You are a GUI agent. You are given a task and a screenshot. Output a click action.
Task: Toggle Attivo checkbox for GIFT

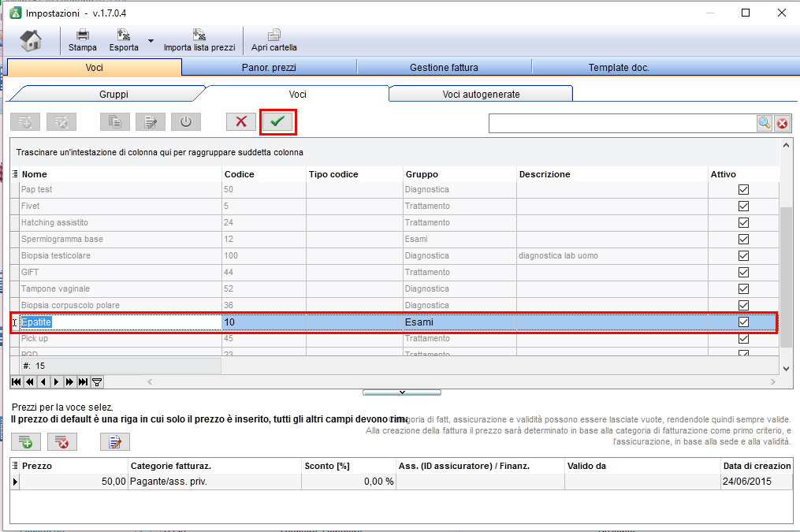743,273
